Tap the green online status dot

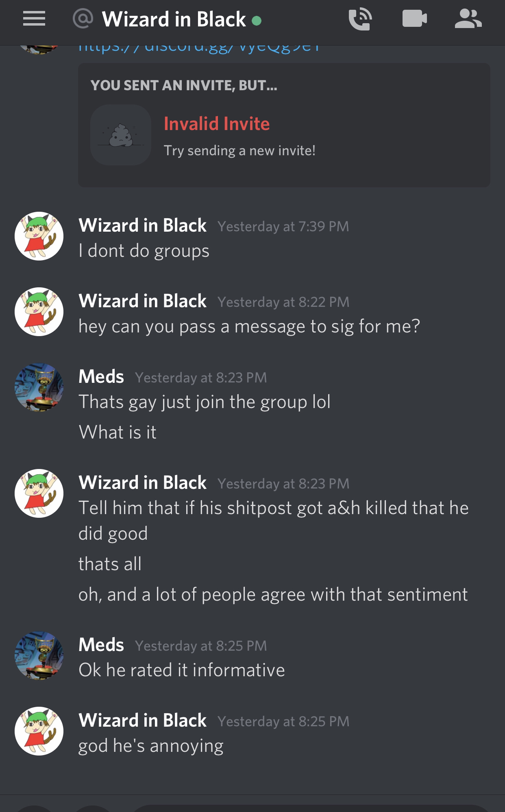click(x=257, y=20)
